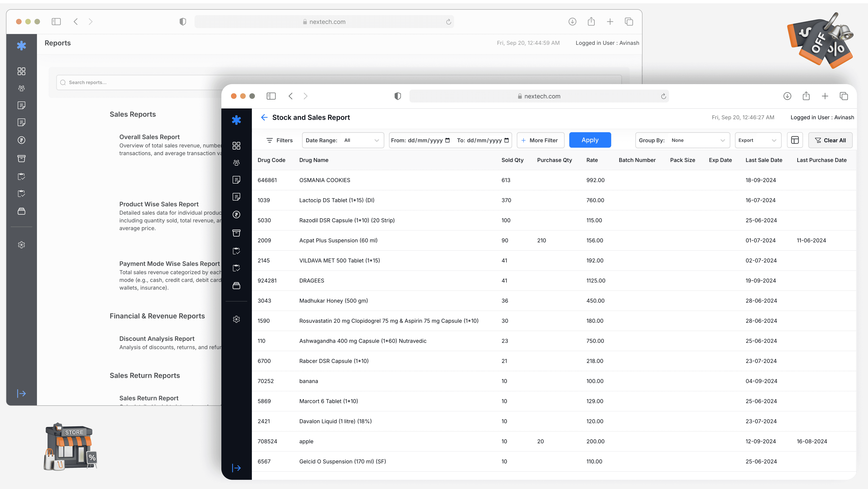Click rate 1125.00 cell
Viewport: 868px width, 489px height.
595,281
